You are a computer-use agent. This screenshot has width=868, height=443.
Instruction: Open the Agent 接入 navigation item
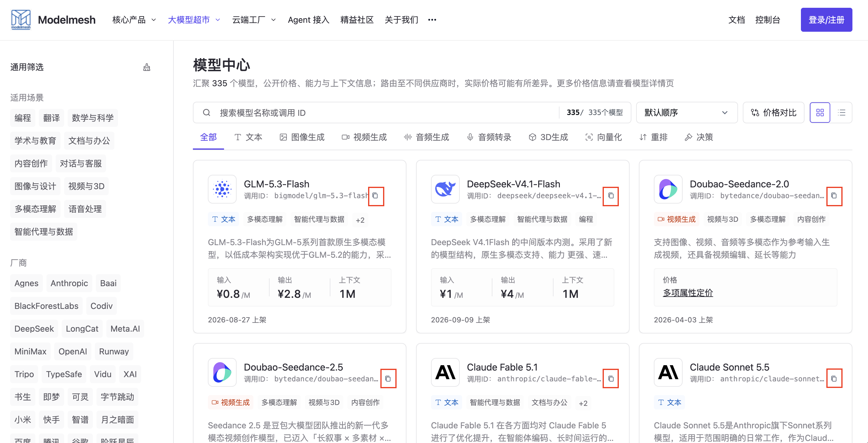[x=308, y=20]
